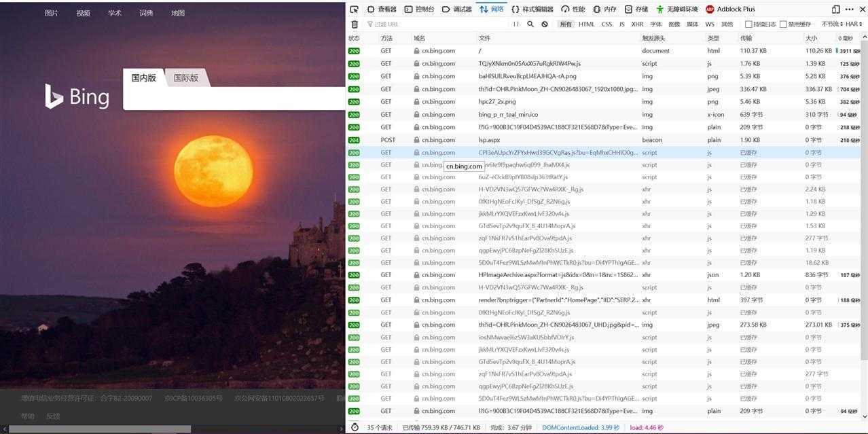Click the responsive design mode icon
868x434 pixels.
835,10
